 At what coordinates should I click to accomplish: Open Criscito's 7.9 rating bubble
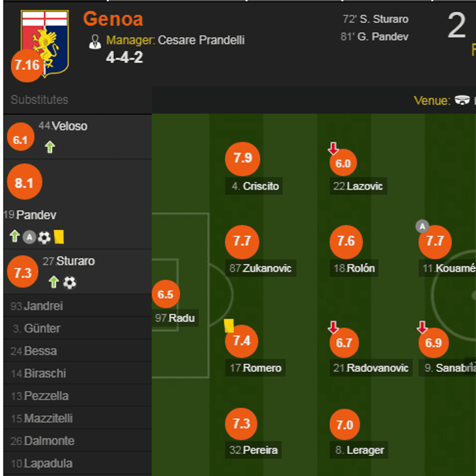tap(242, 158)
